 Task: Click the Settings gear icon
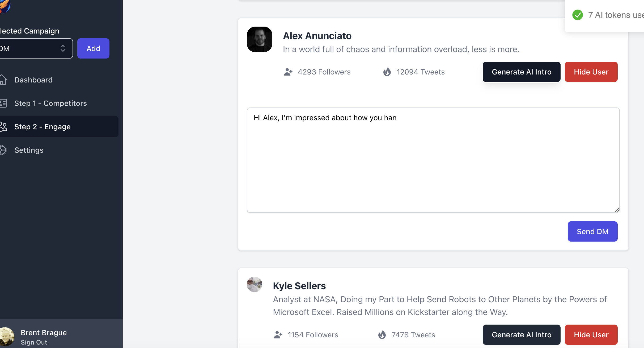coord(3,150)
